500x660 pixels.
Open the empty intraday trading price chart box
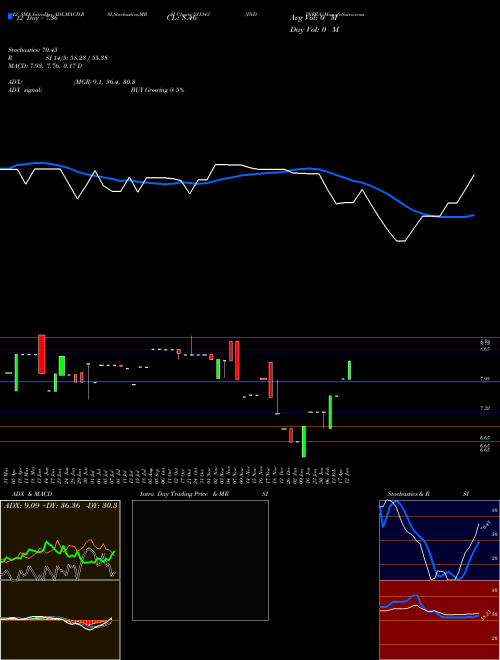point(200,560)
